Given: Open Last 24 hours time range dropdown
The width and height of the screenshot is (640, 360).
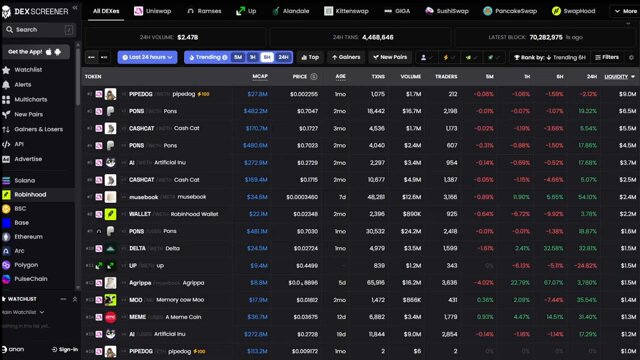Looking at the screenshot, I should point(147,58).
